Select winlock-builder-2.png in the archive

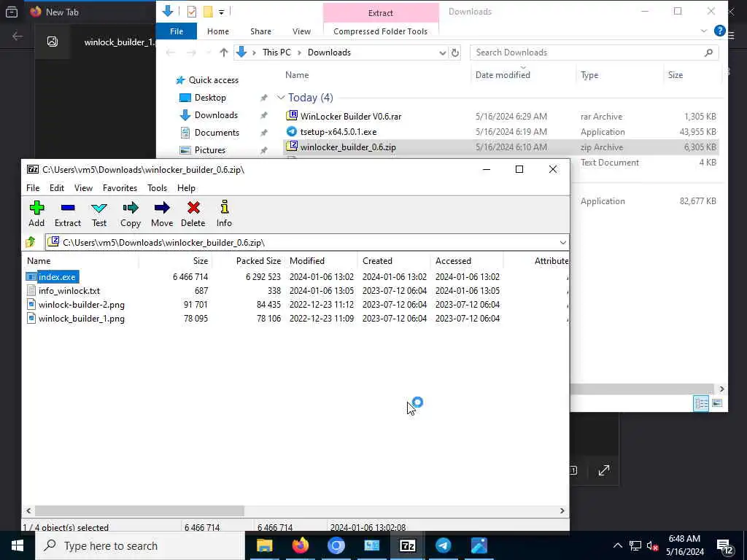[x=82, y=304]
